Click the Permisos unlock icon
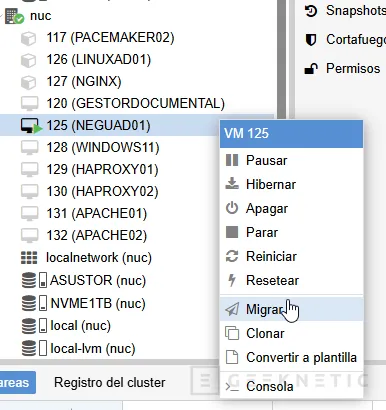This screenshot has width=386, height=410. click(x=311, y=69)
